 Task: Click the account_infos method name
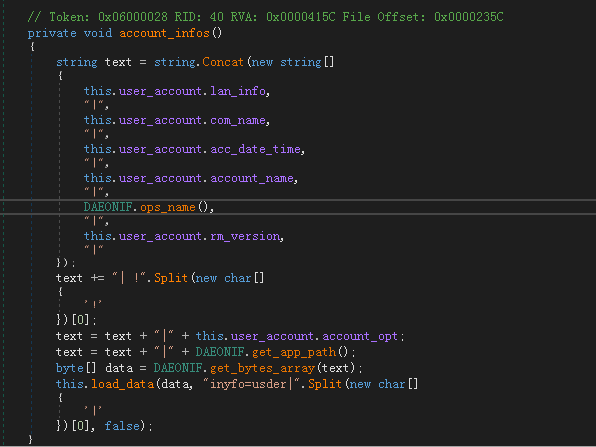164,33
